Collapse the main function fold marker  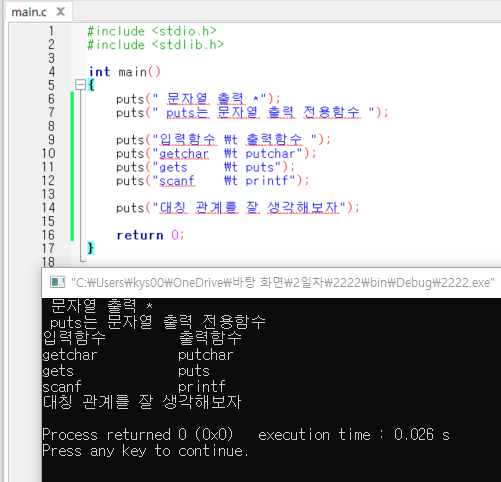pos(80,85)
